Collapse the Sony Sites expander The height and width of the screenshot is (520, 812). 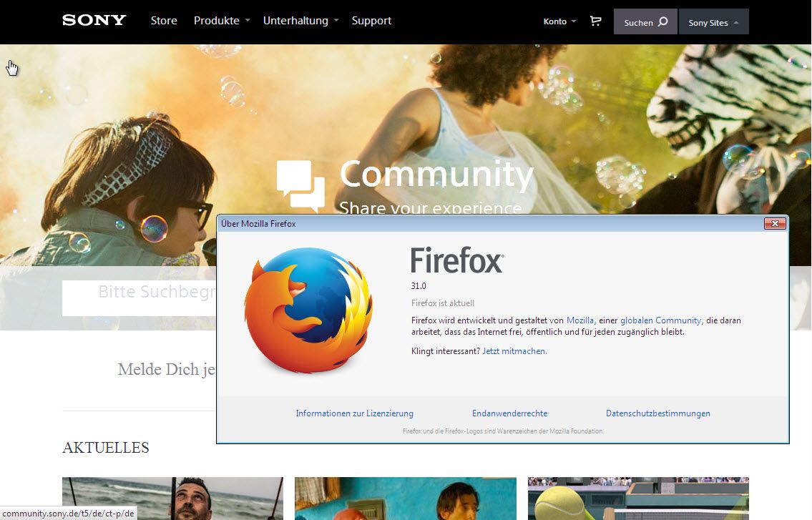713,22
